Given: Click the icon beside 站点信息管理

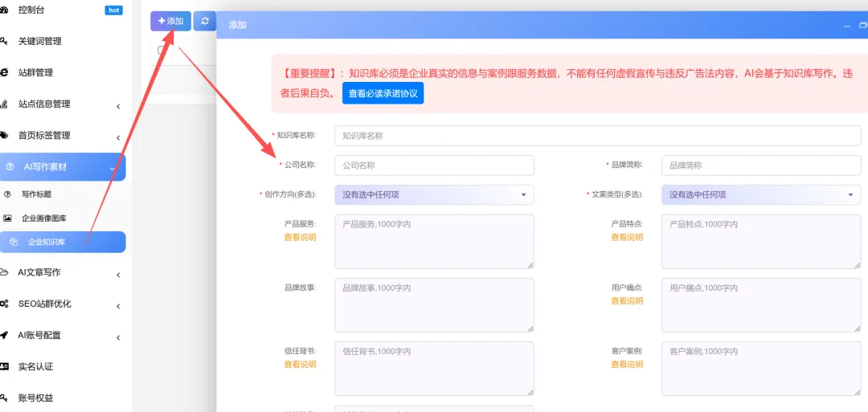Looking at the screenshot, I should point(4,104).
